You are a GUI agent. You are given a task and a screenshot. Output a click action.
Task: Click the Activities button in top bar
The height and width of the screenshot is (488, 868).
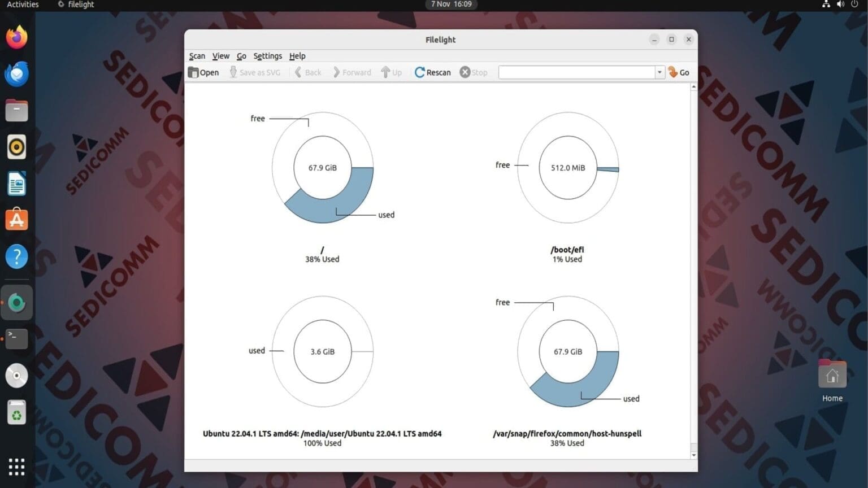pos(23,5)
